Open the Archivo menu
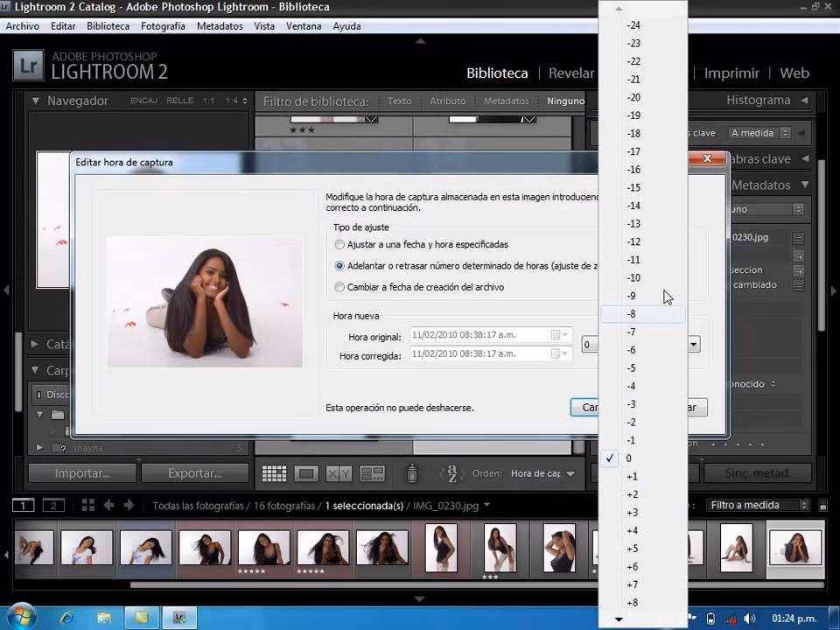 coord(22,25)
